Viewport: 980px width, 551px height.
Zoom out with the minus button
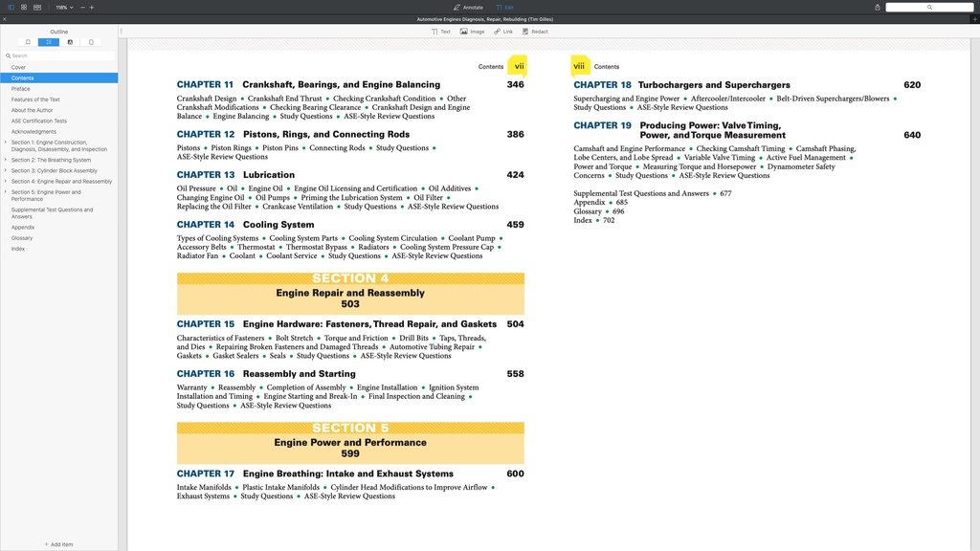[82, 7]
